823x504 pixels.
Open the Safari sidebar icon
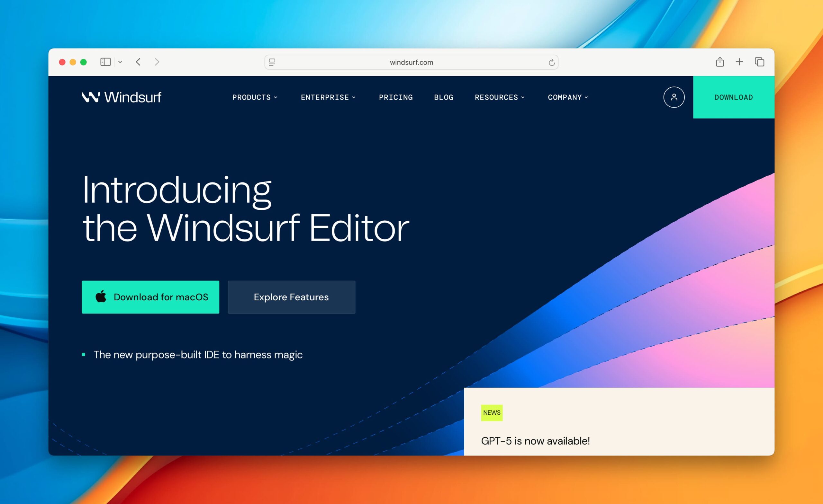(105, 62)
